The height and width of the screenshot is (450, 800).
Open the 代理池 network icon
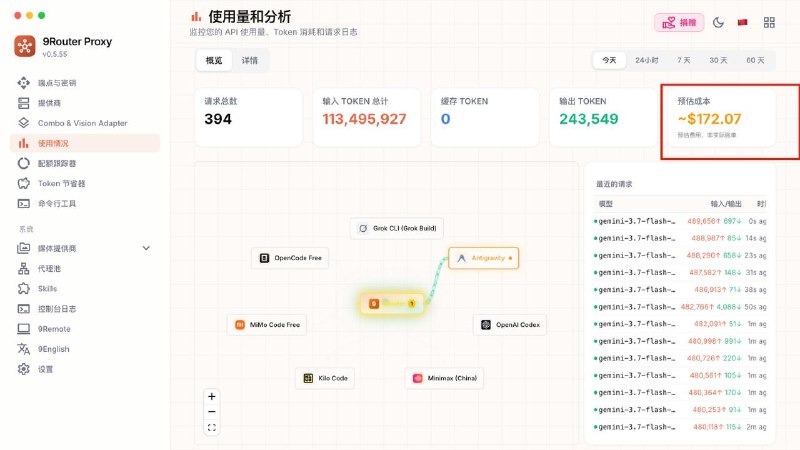(x=23, y=268)
